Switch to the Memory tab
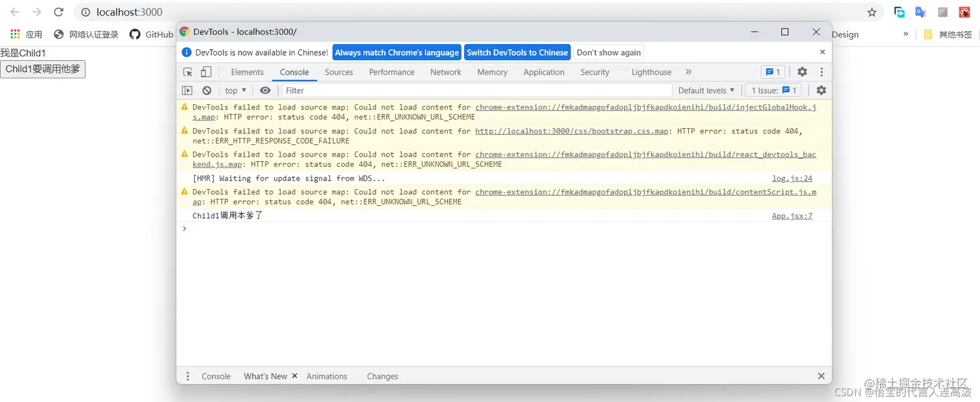The image size is (980, 402). (x=493, y=72)
